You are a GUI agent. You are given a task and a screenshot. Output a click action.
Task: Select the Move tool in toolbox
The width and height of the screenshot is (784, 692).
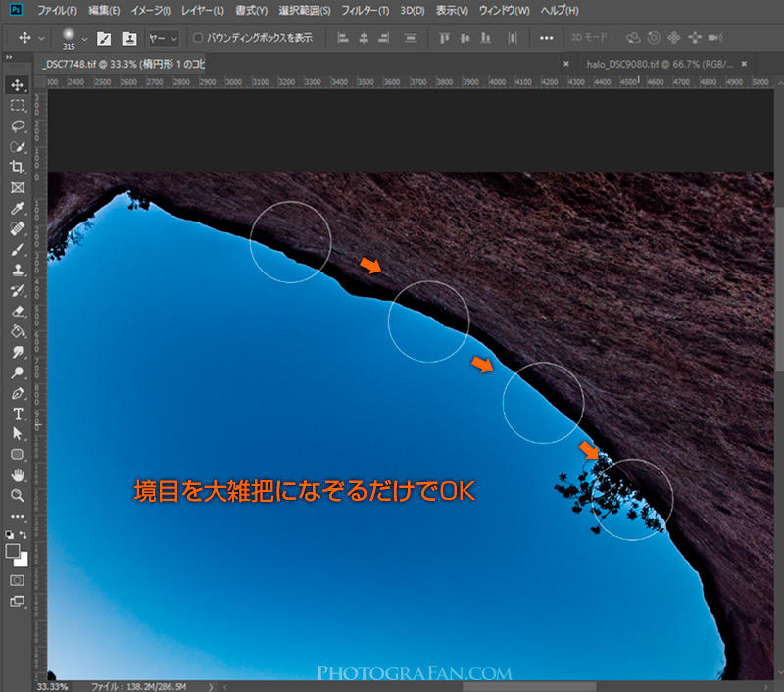pos(18,85)
